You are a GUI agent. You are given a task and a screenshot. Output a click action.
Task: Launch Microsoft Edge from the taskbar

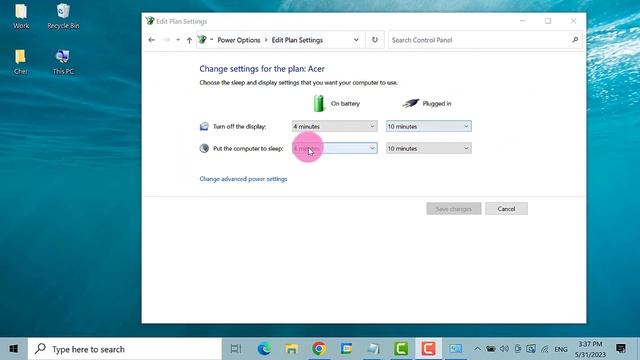(264, 349)
